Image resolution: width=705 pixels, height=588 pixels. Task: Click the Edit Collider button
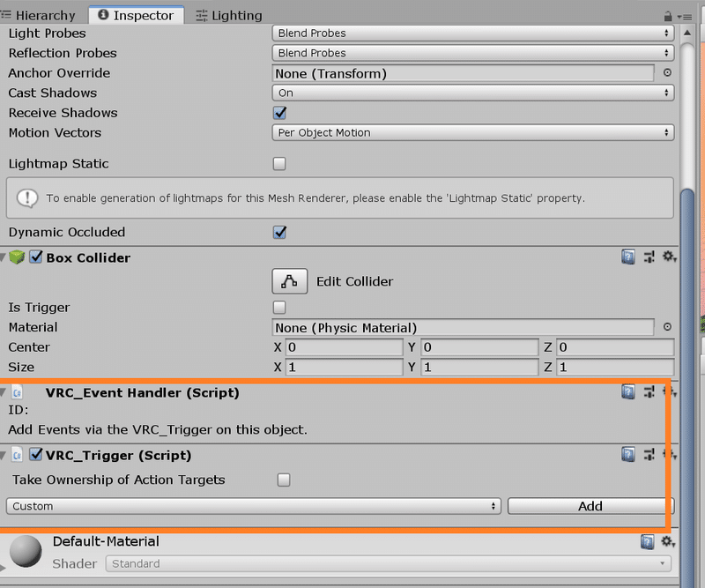(290, 281)
